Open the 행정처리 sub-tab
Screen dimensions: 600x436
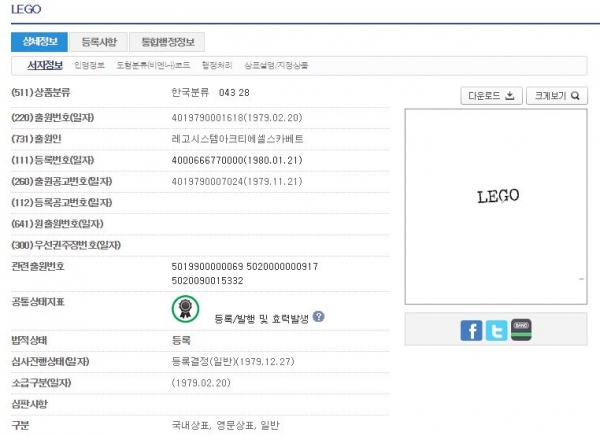pos(217,65)
